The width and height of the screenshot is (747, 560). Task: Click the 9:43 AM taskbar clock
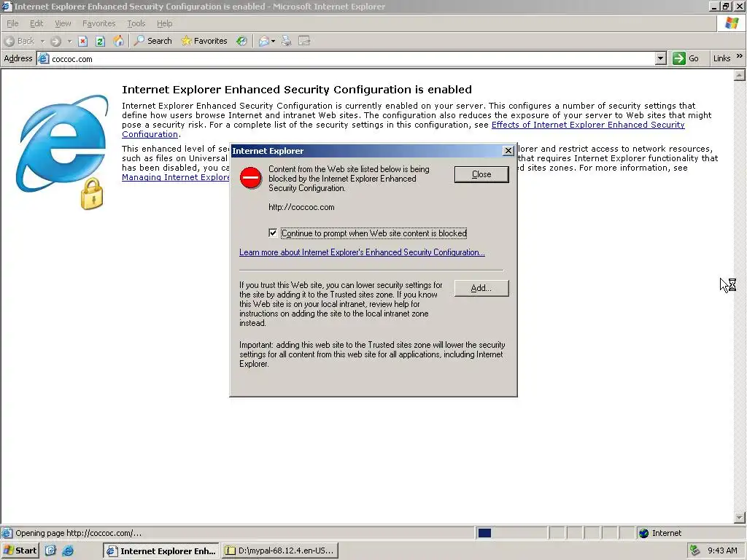point(722,551)
